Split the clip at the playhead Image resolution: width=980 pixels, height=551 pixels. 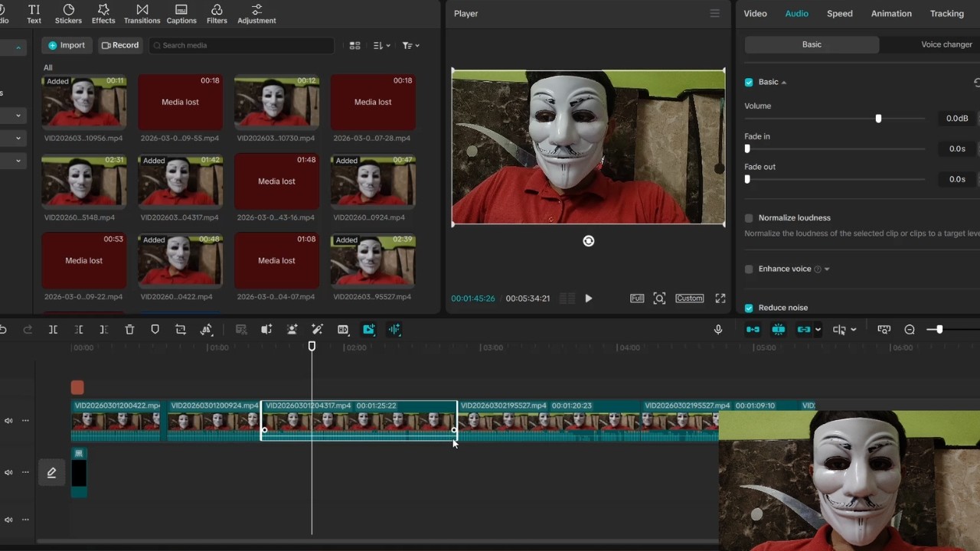click(53, 330)
